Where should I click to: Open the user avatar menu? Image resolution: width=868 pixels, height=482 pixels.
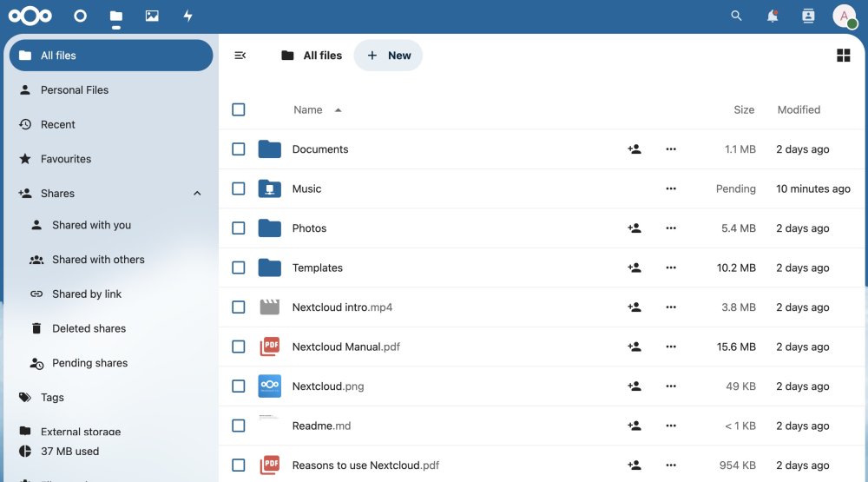(x=845, y=16)
